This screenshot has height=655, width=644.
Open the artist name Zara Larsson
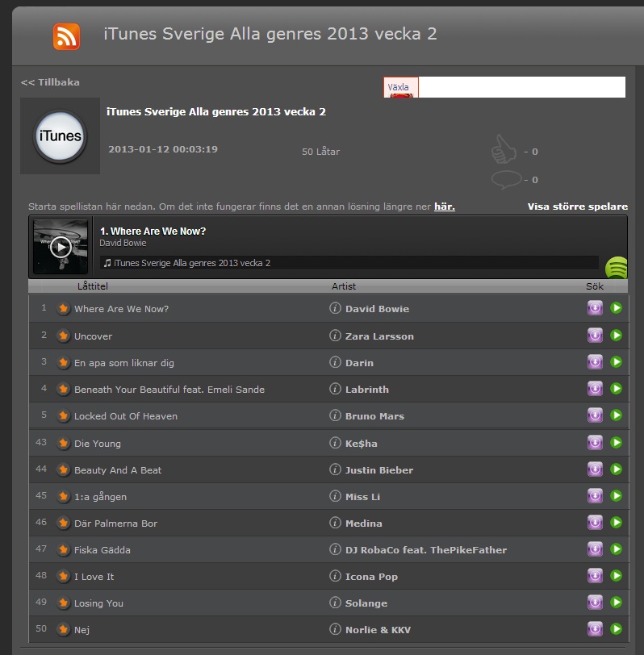tap(379, 336)
